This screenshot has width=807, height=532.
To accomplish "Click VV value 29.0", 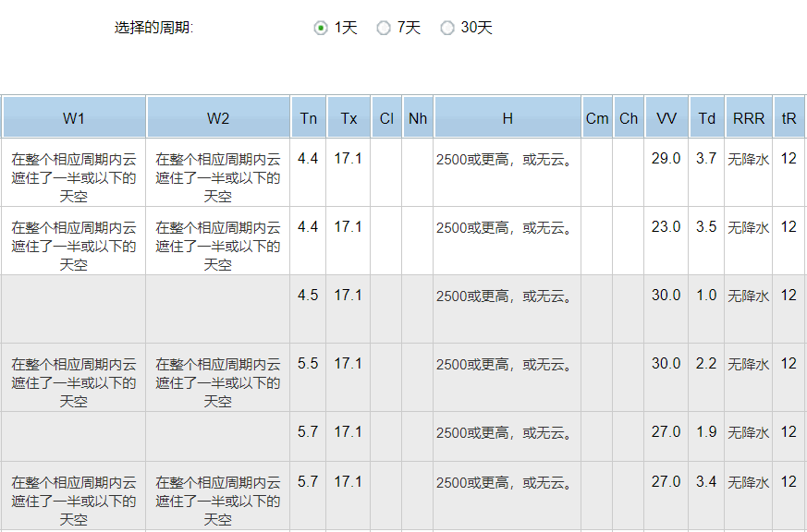I will coord(666,158).
